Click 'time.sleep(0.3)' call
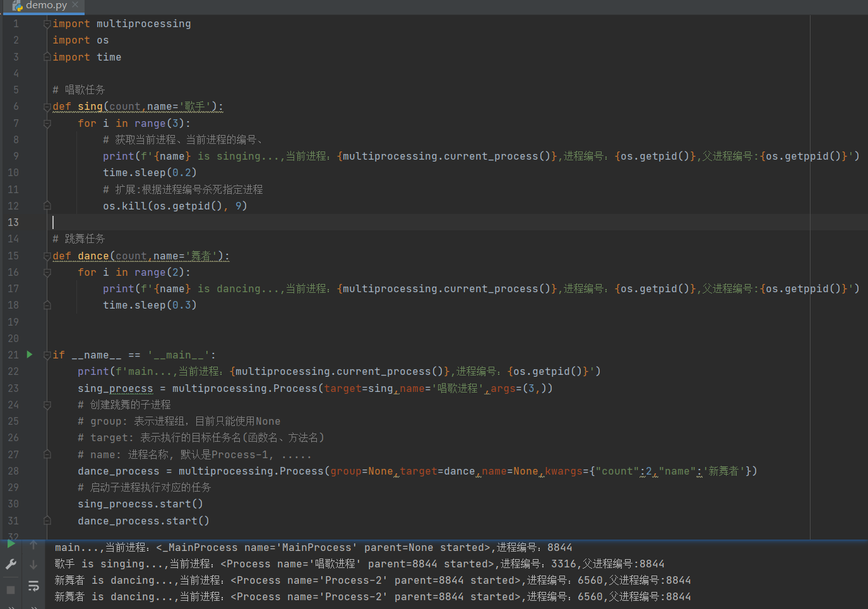Screen dimensions: 868x609 tap(150, 305)
